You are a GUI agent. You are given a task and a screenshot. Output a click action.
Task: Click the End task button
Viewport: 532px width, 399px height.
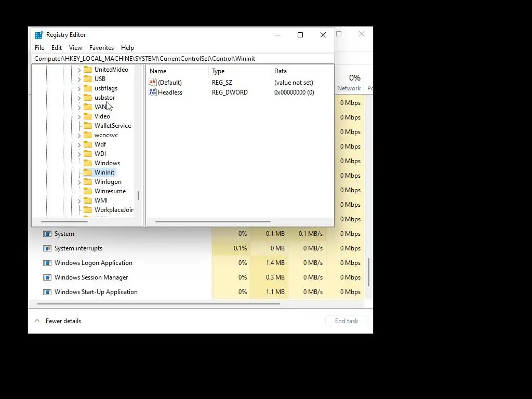point(347,321)
